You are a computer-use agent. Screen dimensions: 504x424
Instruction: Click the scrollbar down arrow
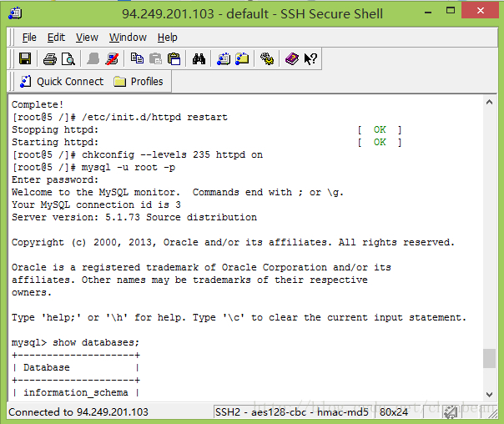489,394
